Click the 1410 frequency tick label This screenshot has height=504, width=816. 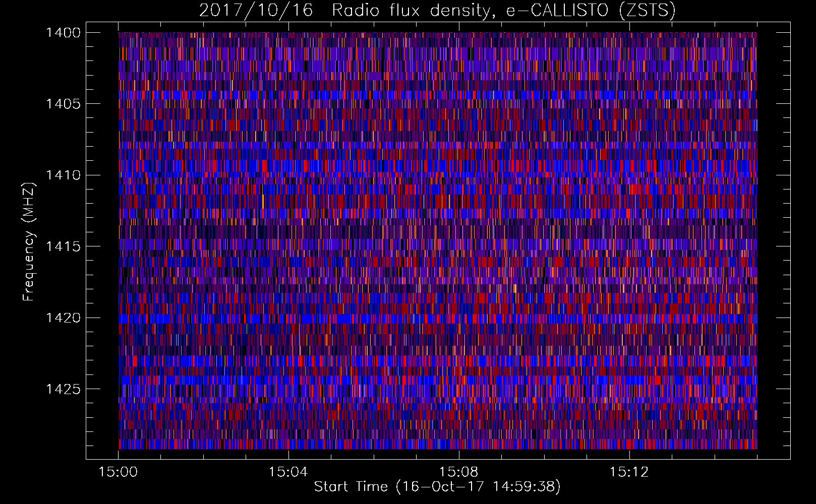[63, 175]
